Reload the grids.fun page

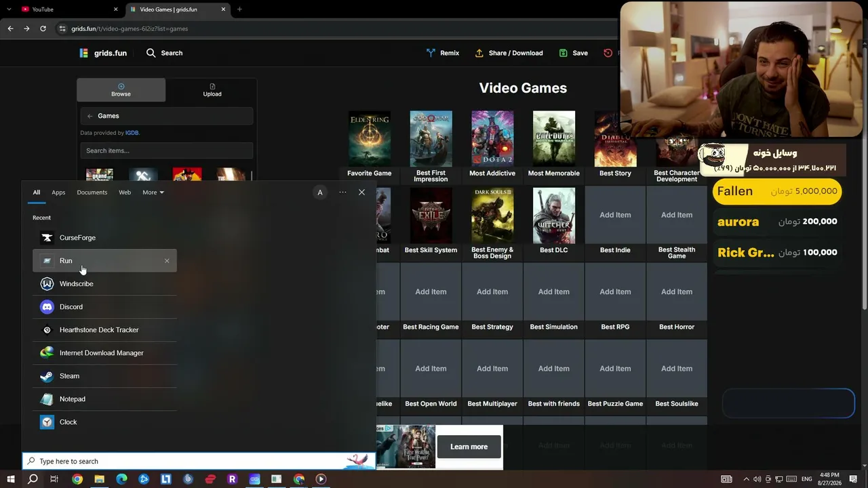point(43,28)
